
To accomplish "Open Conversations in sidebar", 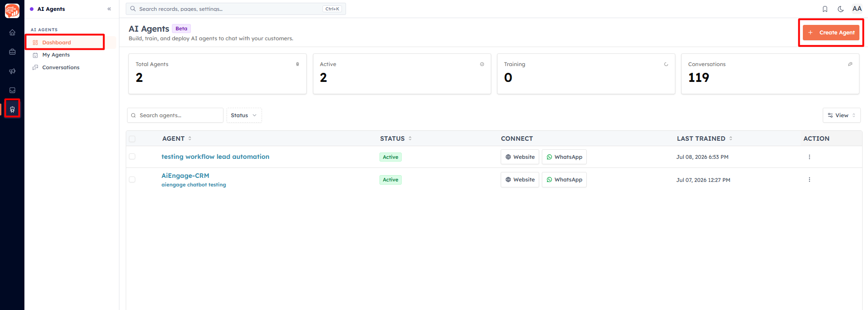I will [x=61, y=67].
